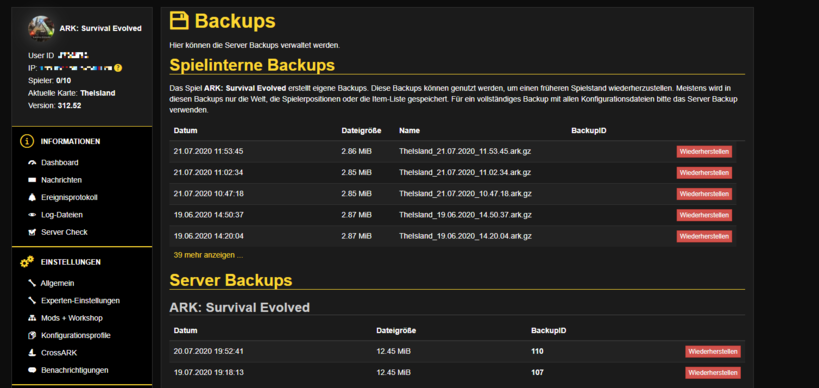
Task: Click server backup date 19.07.2020 19:18:13
Action: point(208,373)
